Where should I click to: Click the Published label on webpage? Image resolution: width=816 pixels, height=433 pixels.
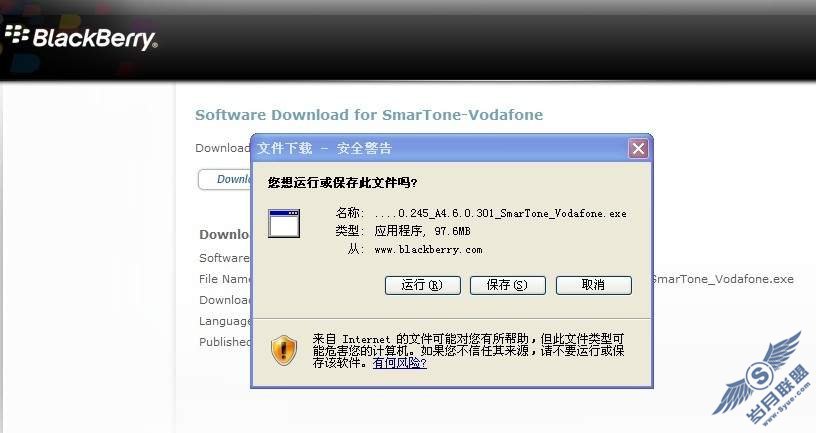coord(225,342)
